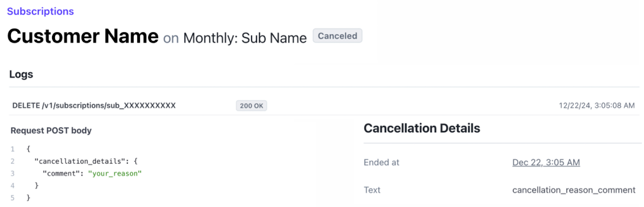Click the Request POST body label

(51, 130)
